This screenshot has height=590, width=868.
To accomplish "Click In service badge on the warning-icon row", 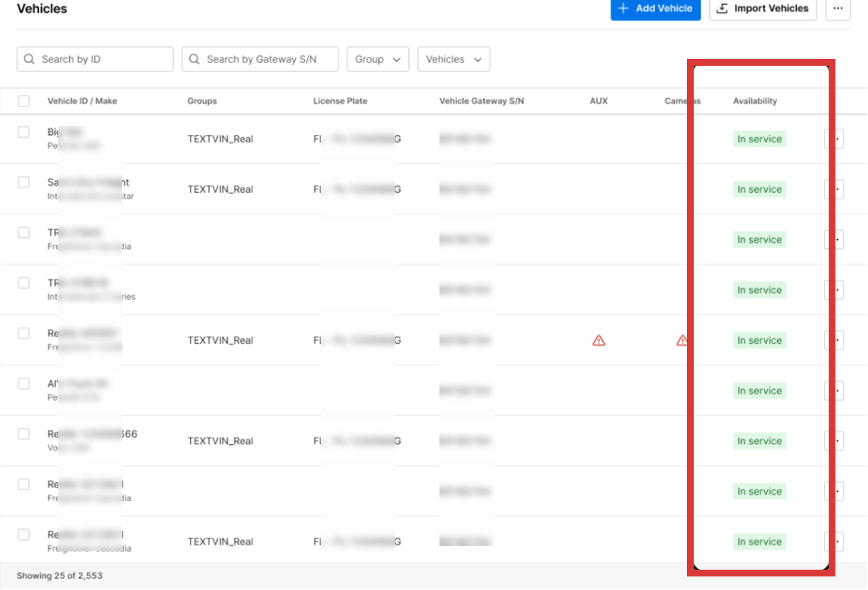I will coord(759,340).
